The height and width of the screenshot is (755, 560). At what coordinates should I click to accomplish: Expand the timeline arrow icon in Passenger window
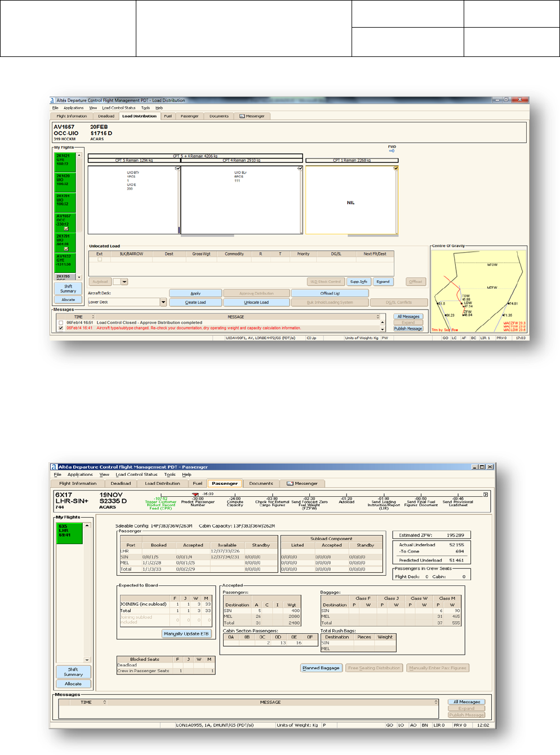[x=486, y=494]
